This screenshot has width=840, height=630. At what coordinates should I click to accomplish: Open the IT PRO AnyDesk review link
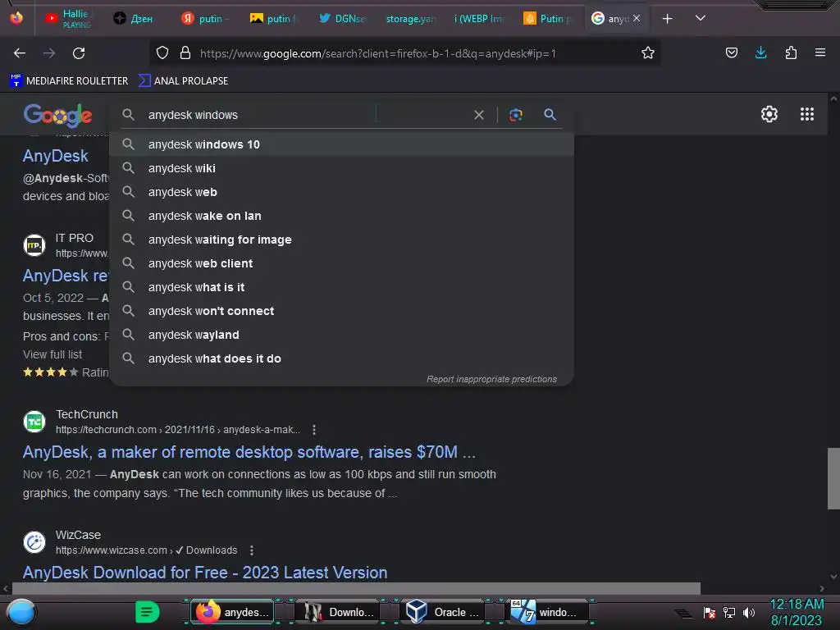coord(66,276)
